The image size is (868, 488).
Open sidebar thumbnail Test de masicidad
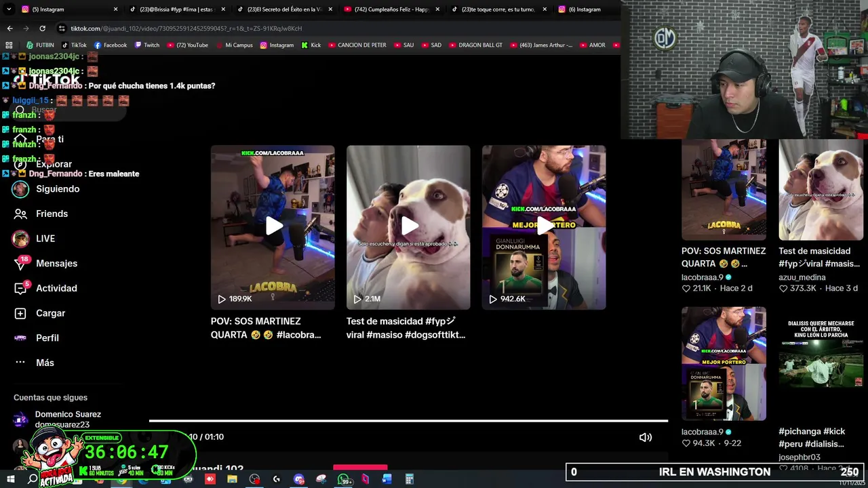tap(821, 190)
